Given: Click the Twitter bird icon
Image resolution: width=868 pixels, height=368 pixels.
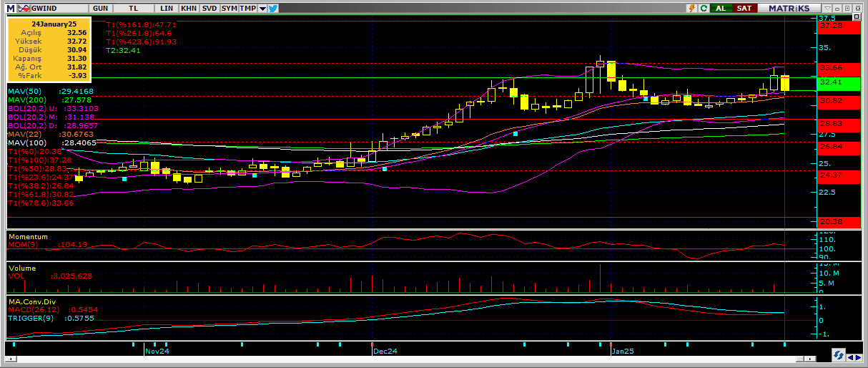Looking at the screenshot, I should pyautogui.click(x=273, y=8).
